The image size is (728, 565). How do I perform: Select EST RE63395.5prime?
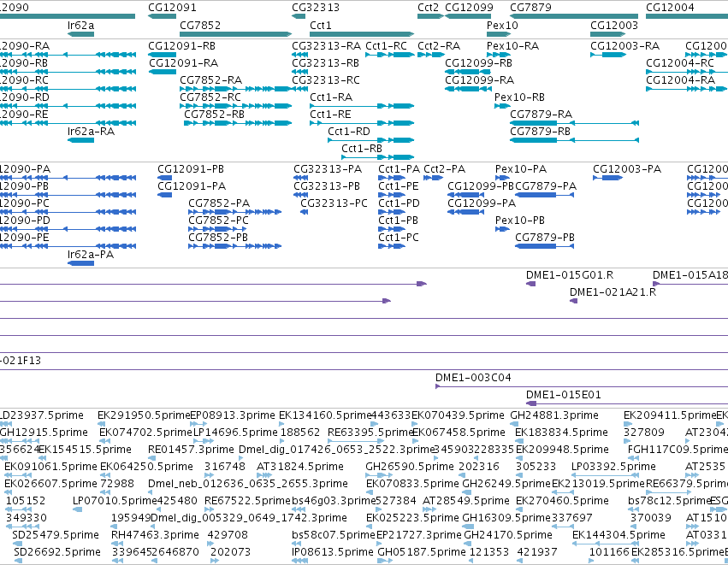[x=354, y=441]
